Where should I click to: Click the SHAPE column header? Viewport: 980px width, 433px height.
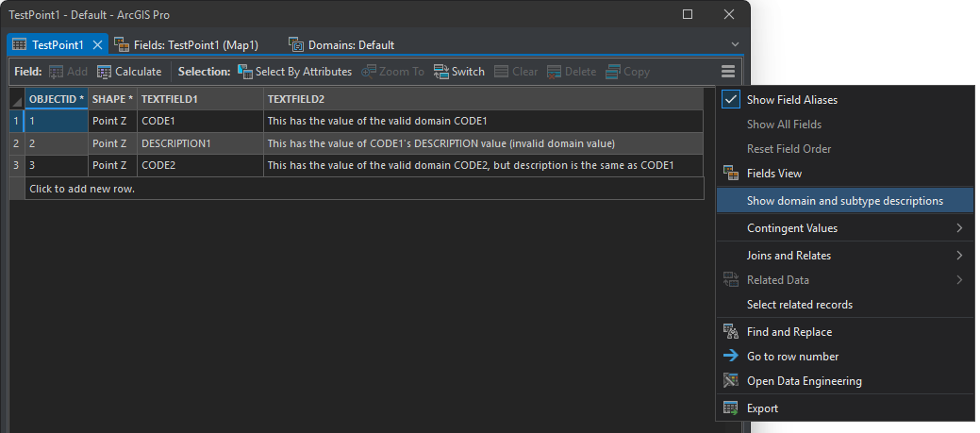coord(112,99)
